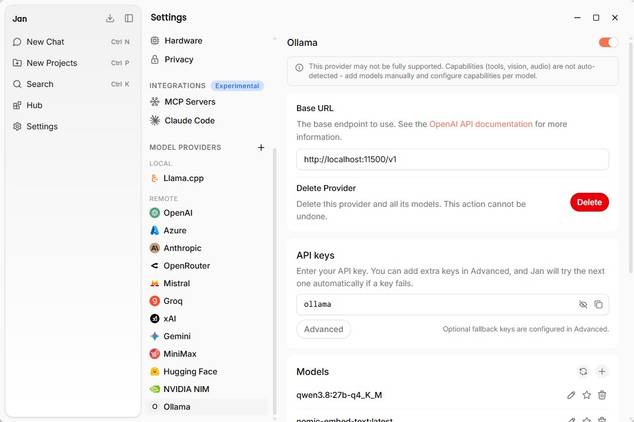Image resolution: width=634 pixels, height=422 pixels.
Task: Click the info icon in warning banner
Action: pyautogui.click(x=299, y=68)
